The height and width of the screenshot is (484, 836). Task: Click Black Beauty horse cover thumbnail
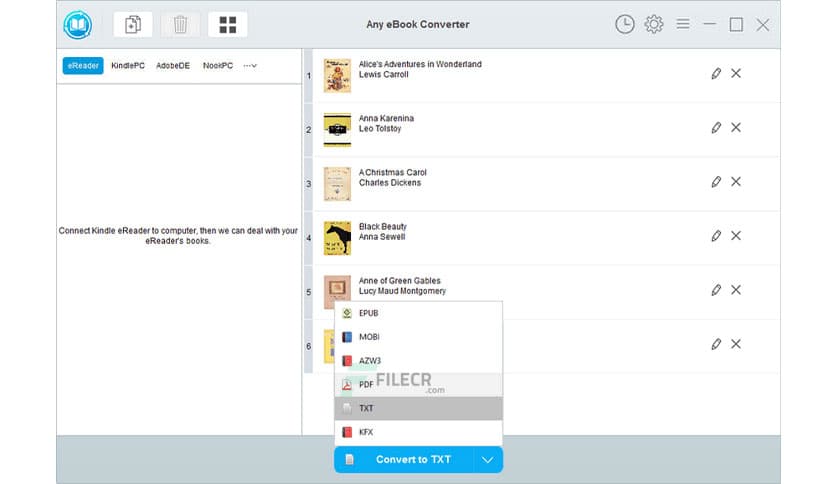pyautogui.click(x=337, y=238)
